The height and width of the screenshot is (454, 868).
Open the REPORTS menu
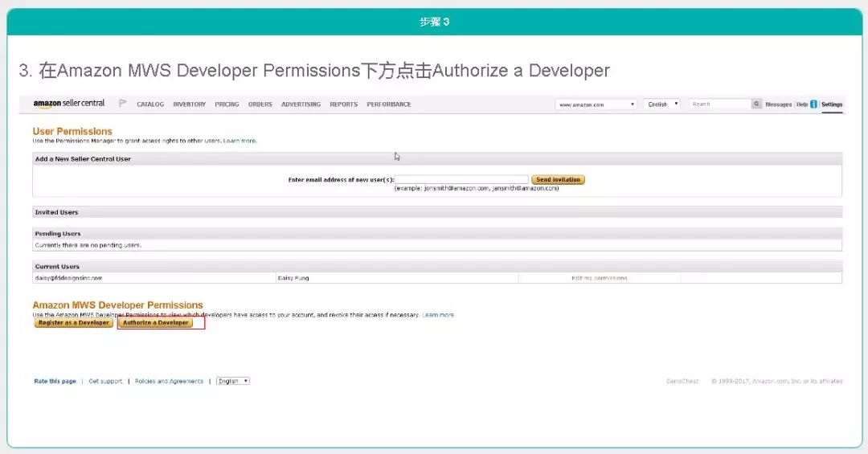[x=344, y=104]
